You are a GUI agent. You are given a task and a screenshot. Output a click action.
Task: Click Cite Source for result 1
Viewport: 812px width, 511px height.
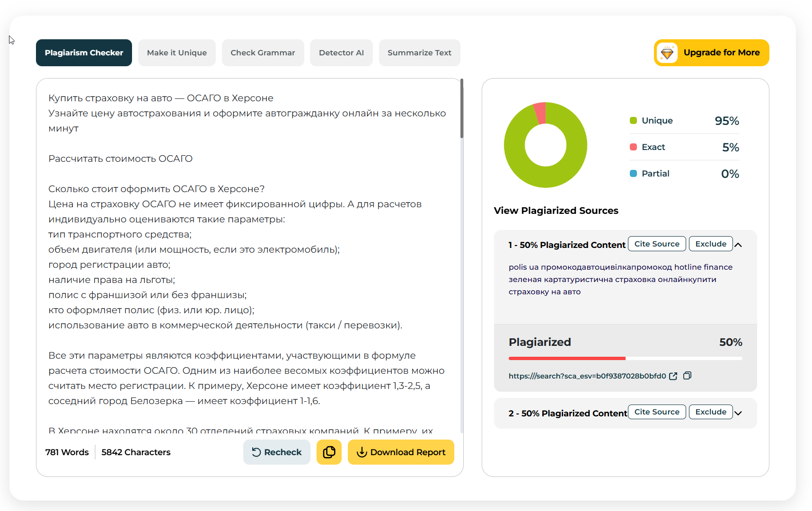click(657, 244)
